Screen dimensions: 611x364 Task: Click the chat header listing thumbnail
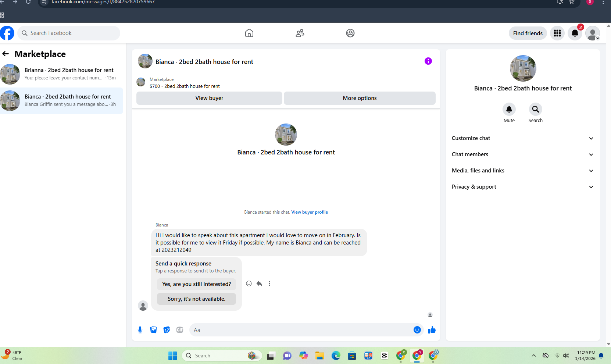pos(145,61)
